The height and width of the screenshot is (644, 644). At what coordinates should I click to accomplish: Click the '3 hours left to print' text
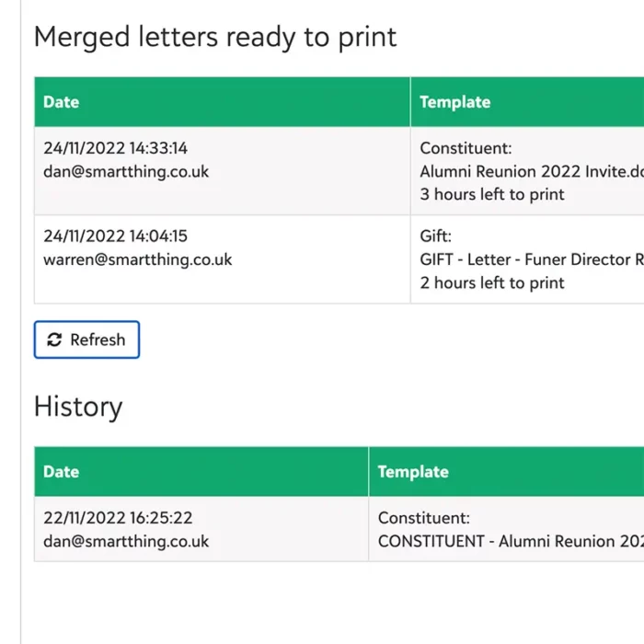(492, 195)
